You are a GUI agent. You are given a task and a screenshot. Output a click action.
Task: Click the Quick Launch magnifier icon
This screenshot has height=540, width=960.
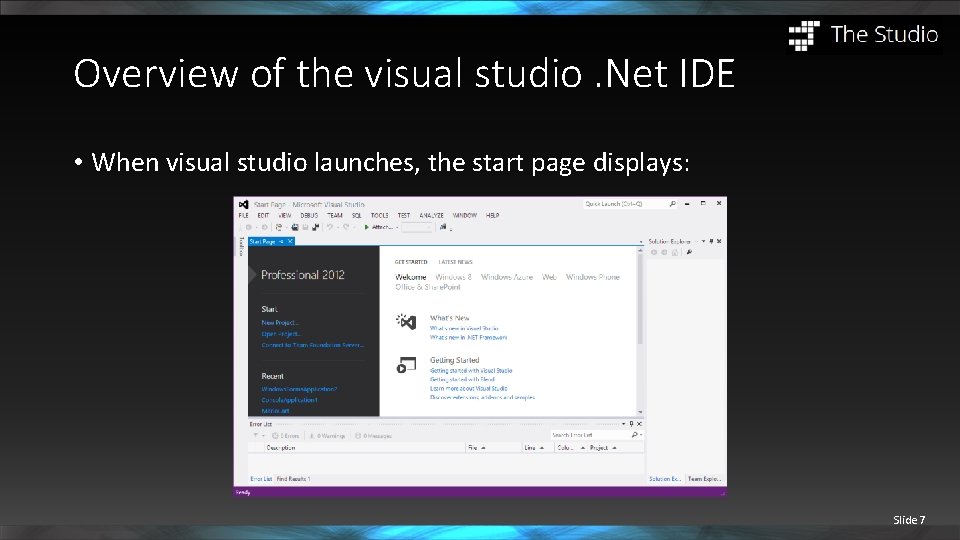click(x=672, y=204)
